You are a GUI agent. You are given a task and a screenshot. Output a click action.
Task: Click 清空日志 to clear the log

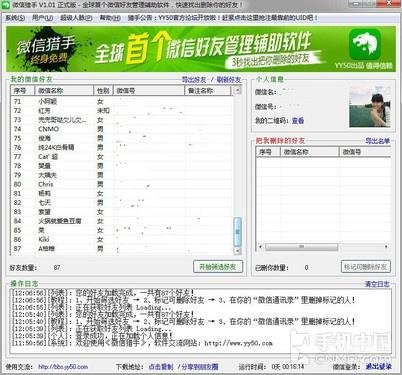(x=377, y=284)
